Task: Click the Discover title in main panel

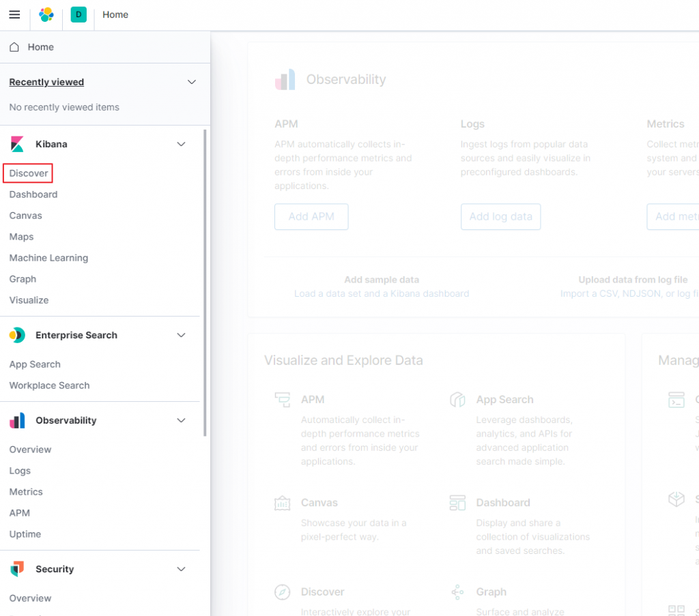Action: (322, 591)
